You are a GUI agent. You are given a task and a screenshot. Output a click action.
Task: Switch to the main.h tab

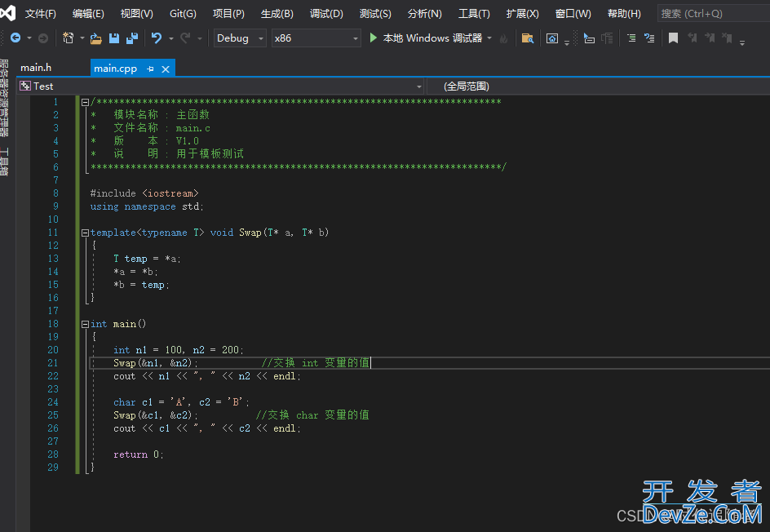pos(36,68)
